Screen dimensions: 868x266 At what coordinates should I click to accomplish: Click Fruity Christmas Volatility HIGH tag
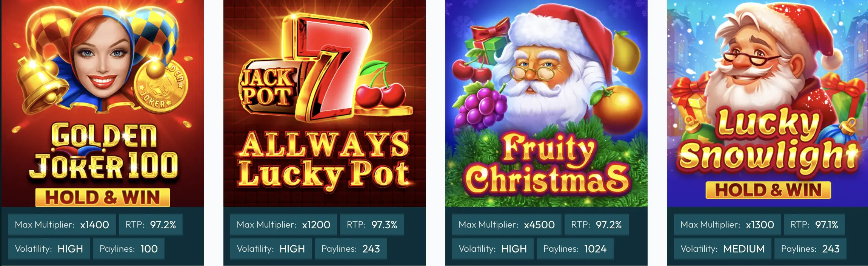(493, 249)
